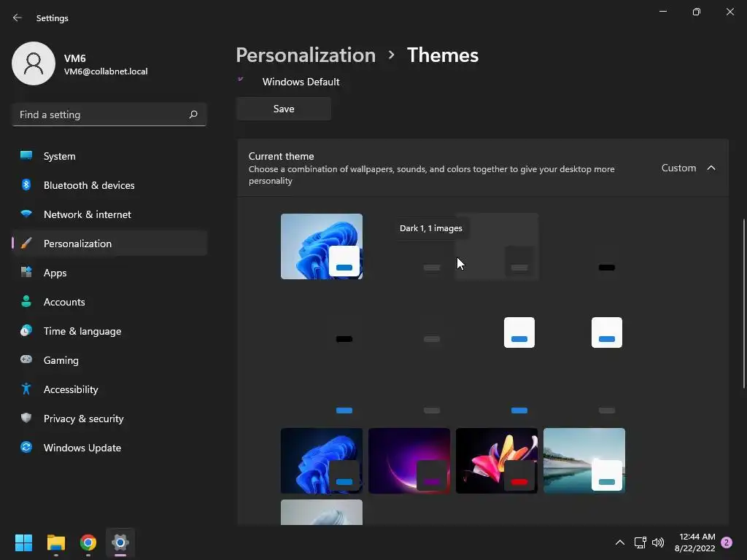The width and height of the screenshot is (747, 560).
Task: Select the Dark 1 theme tile under cursor
Action: (497, 246)
